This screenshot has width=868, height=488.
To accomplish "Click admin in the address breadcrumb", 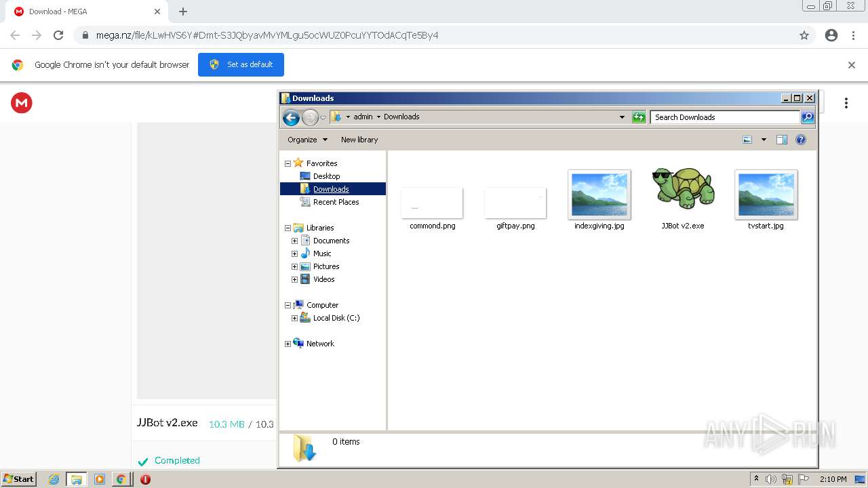I will point(363,117).
